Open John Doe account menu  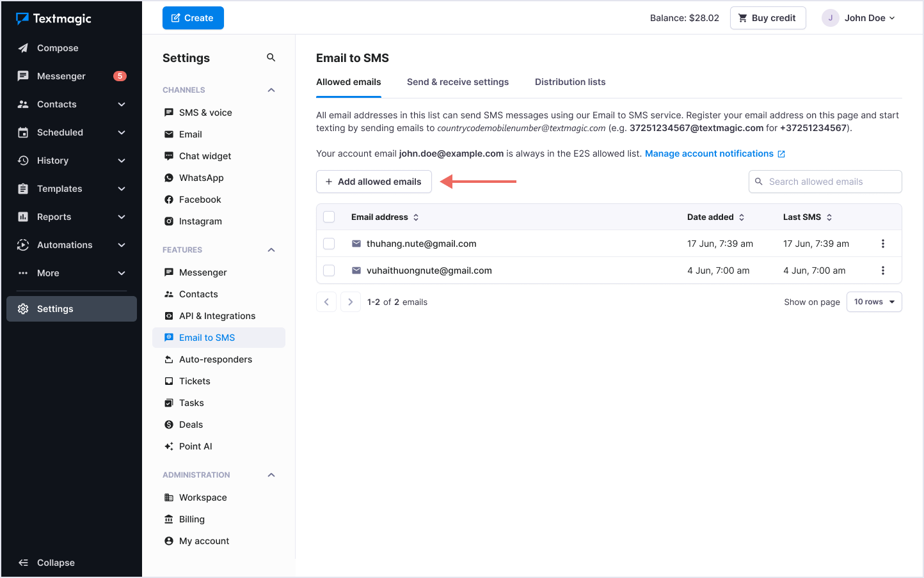(x=859, y=18)
